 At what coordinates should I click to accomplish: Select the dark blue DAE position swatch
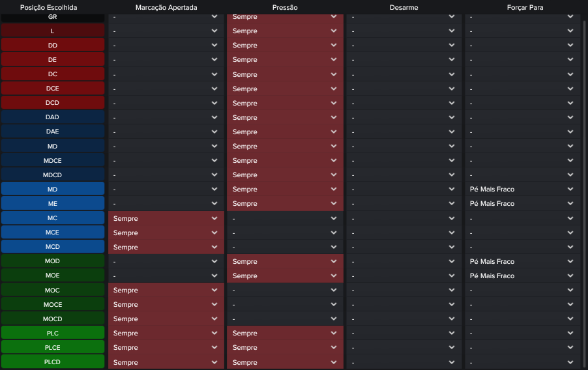[53, 132]
